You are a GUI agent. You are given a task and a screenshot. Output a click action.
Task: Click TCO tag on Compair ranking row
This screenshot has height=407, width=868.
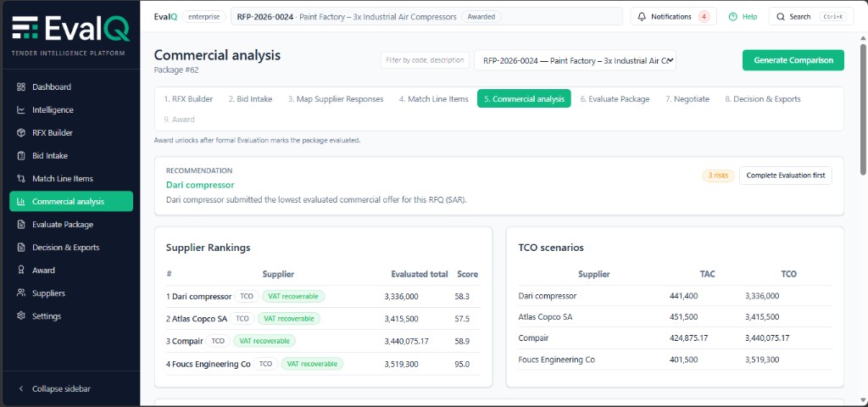click(x=218, y=341)
